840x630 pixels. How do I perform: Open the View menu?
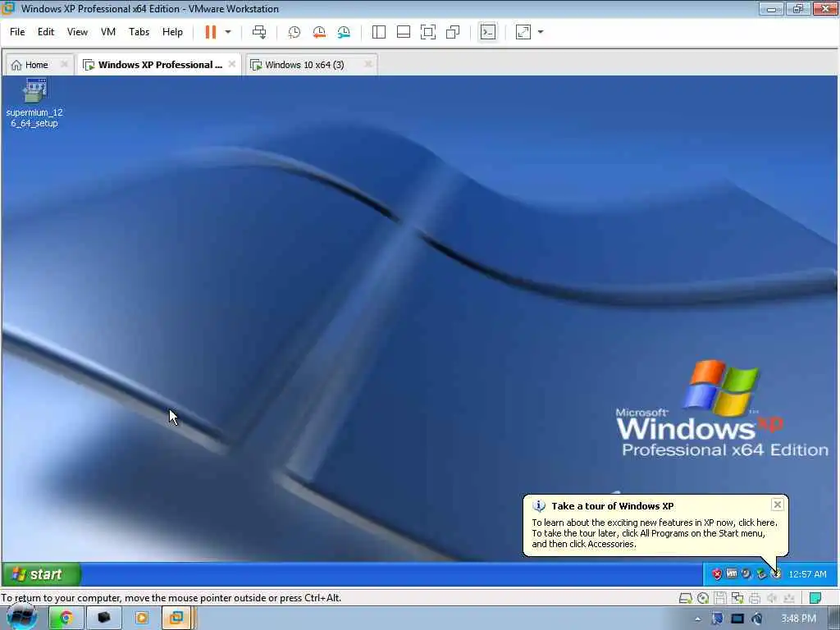click(77, 32)
